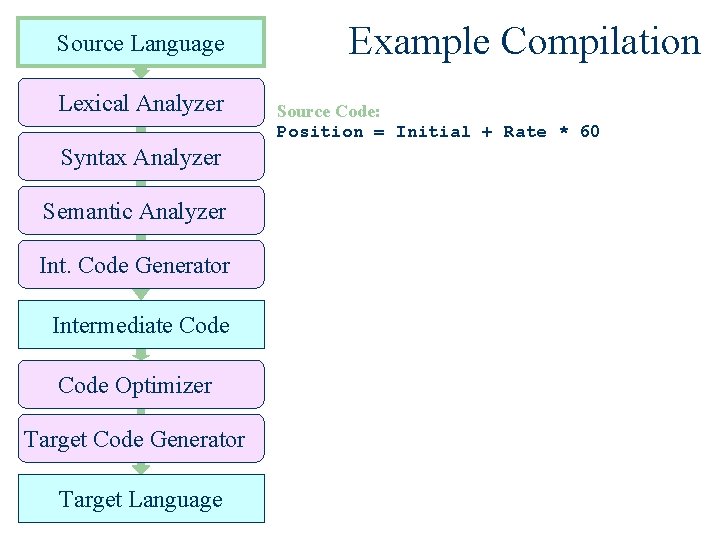Select the Lexical Analyzer stage box
The image size is (720, 540).
(x=141, y=102)
